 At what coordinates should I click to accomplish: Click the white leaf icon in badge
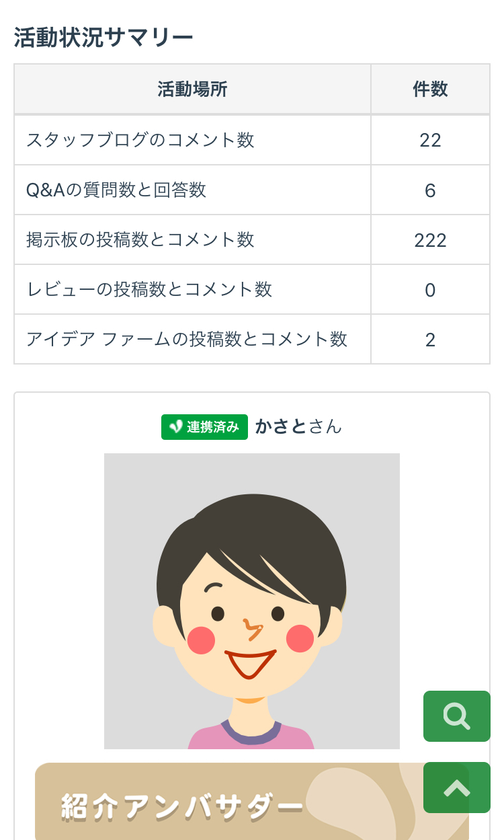coord(175,427)
